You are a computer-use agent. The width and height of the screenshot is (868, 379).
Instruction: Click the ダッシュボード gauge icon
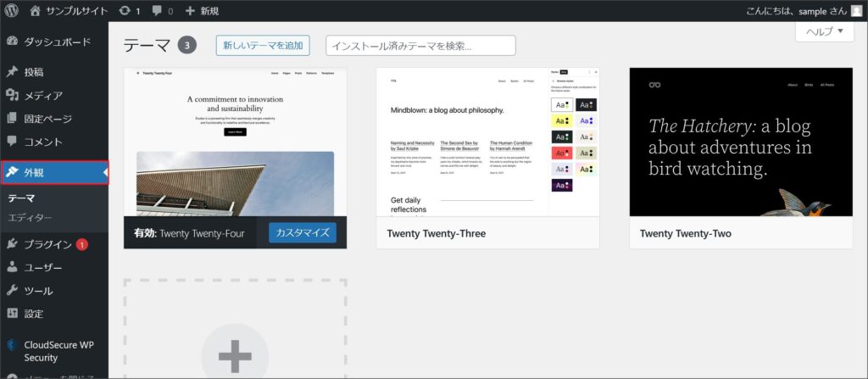[x=12, y=42]
